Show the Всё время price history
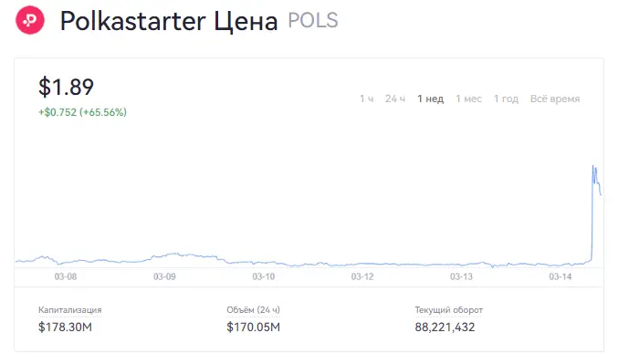The image size is (618, 364). point(555,99)
